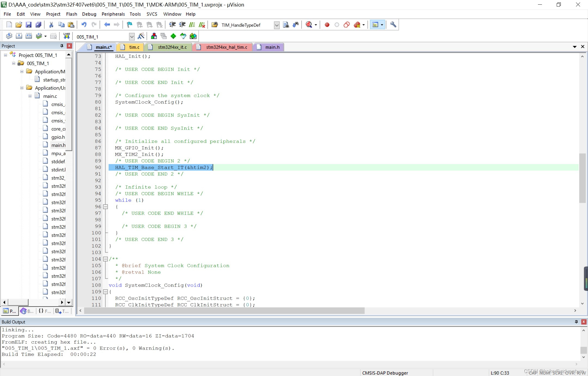
Task: Open the TIM_HandleTypeDef find dropdown
Action: pos(277,25)
